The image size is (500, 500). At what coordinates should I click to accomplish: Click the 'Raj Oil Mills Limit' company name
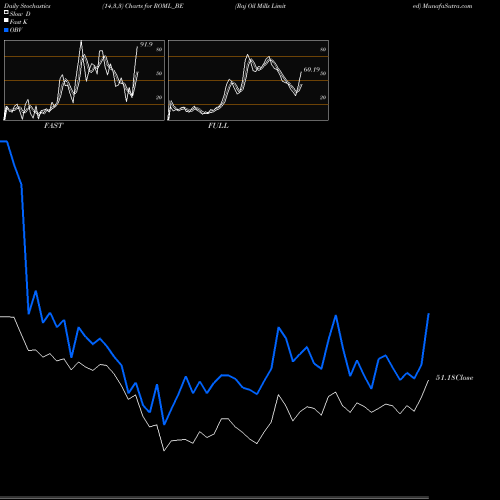click(260, 6)
